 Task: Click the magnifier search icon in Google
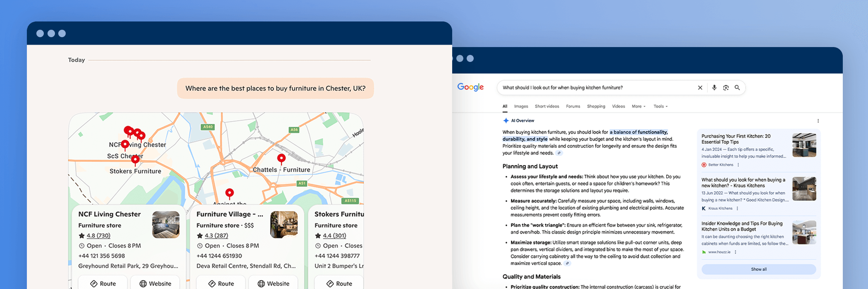pyautogui.click(x=737, y=88)
